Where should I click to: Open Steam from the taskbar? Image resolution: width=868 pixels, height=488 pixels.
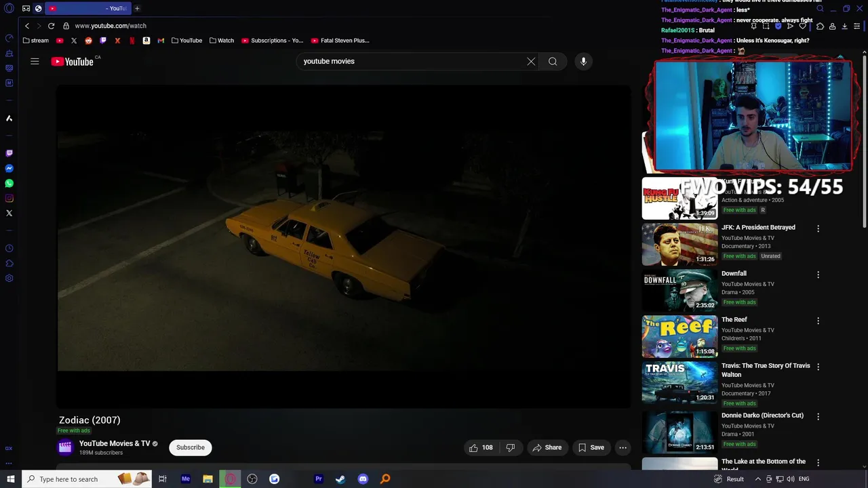click(340, 479)
